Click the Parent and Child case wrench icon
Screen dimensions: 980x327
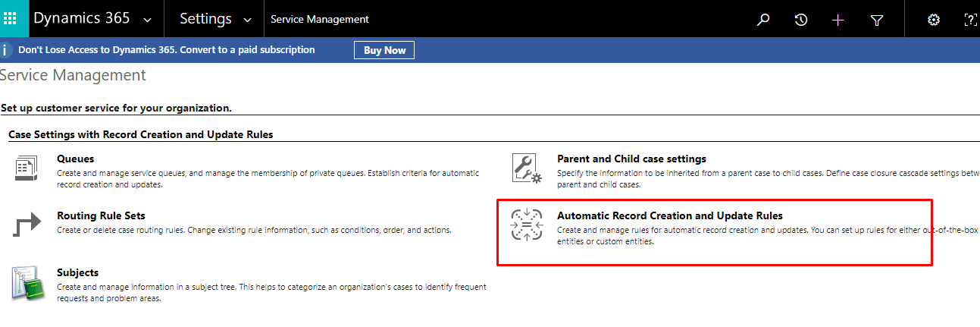pyautogui.click(x=527, y=168)
